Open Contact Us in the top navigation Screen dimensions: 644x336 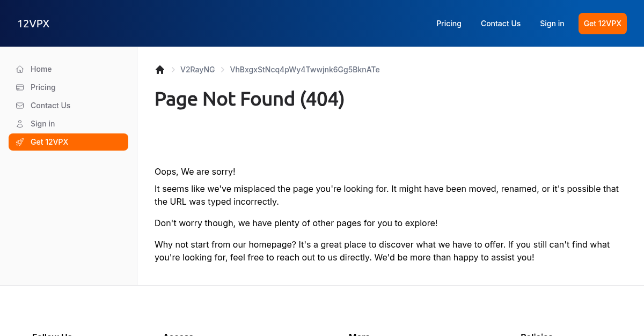501,24
